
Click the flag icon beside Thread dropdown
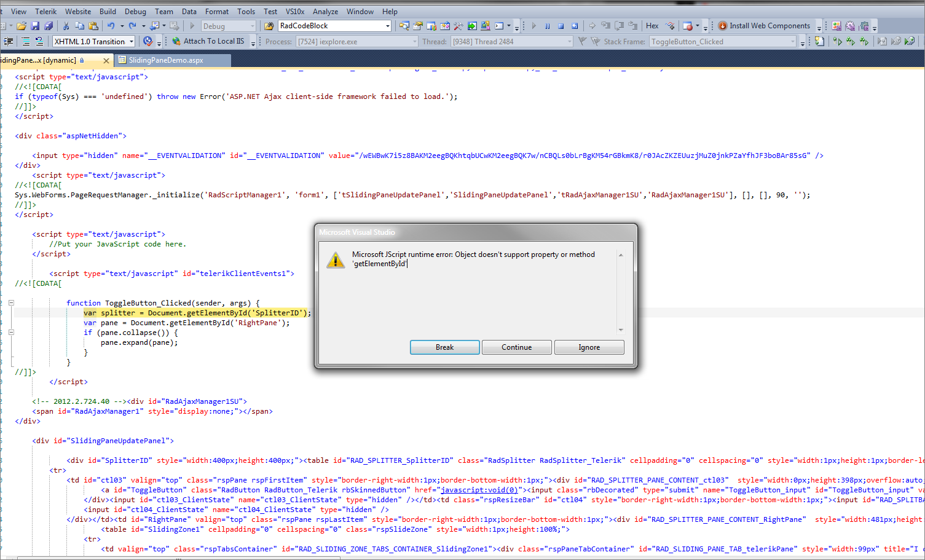pos(581,41)
